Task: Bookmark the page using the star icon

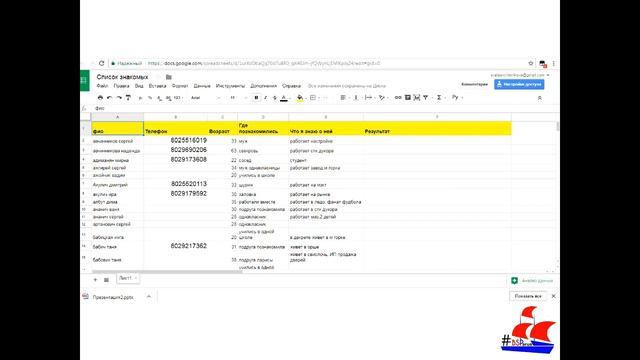Action: click(531, 63)
